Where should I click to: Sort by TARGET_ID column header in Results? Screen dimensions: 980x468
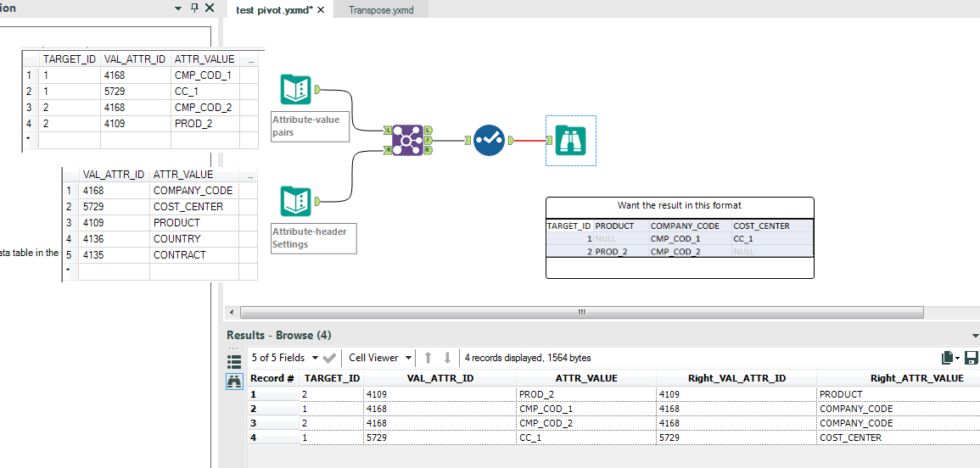(x=331, y=378)
